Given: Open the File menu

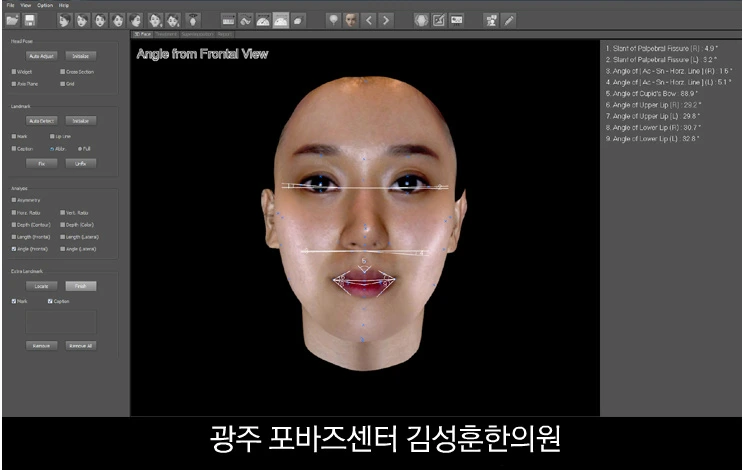Looking at the screenshot, I should coord(11,5).
